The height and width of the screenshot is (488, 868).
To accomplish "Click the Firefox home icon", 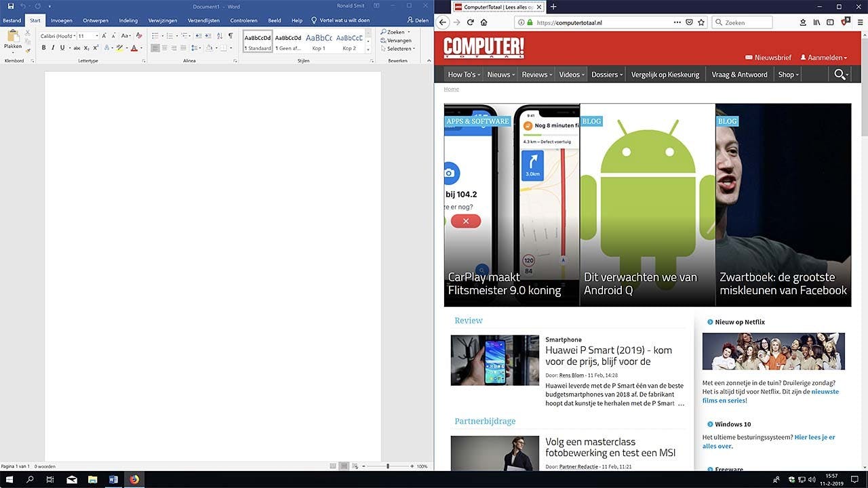I will pos(484,22).
